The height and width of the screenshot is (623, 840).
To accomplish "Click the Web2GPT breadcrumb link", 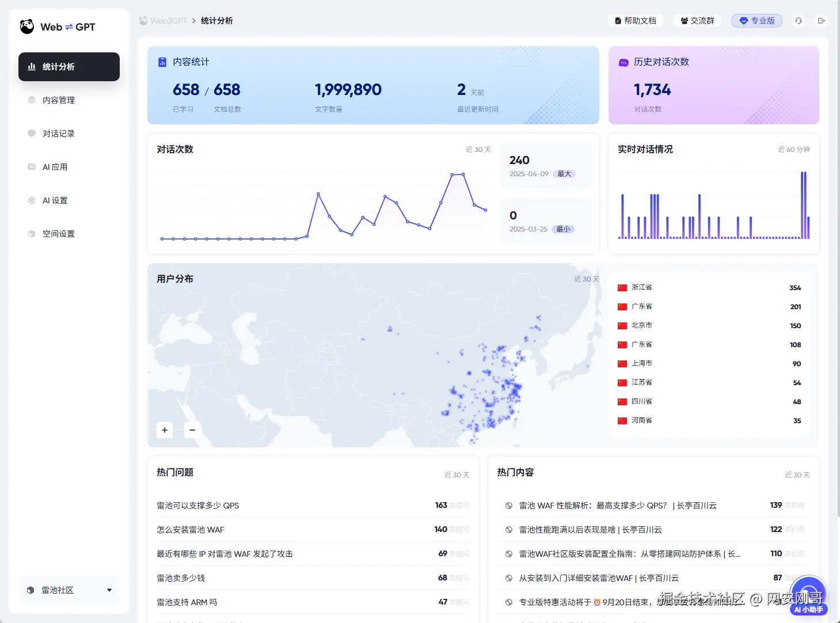I will [168, 21].
